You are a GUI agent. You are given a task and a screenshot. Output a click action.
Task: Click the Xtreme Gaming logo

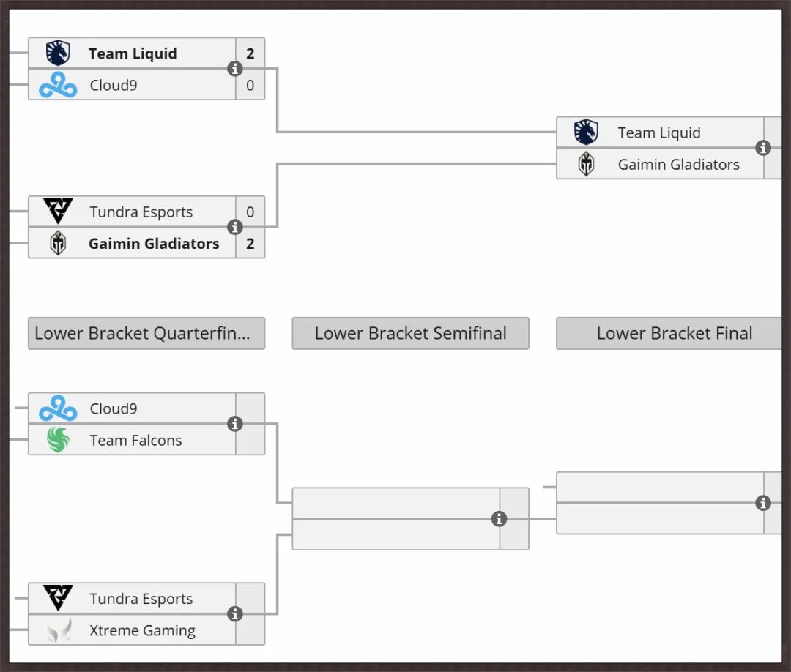pos(58,630)
